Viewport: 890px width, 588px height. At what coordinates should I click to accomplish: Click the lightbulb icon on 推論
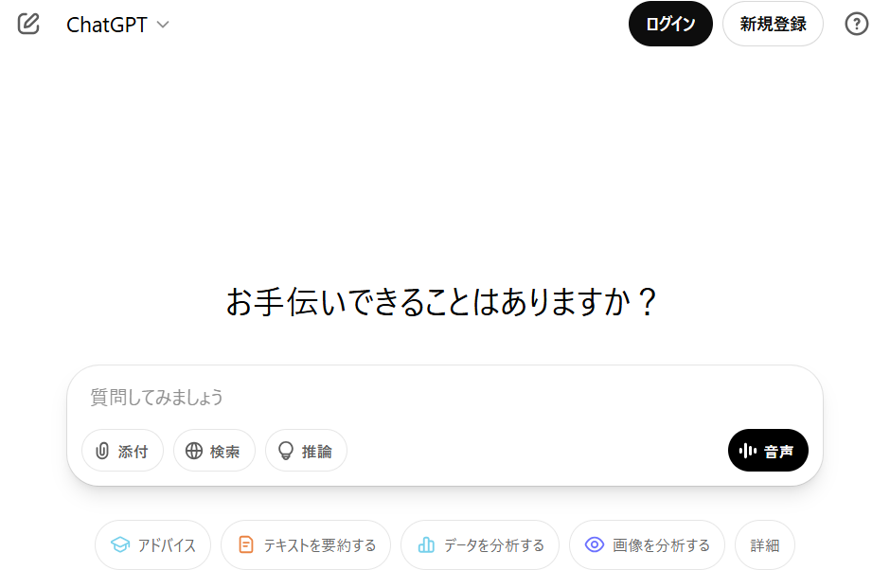[286, 451]
